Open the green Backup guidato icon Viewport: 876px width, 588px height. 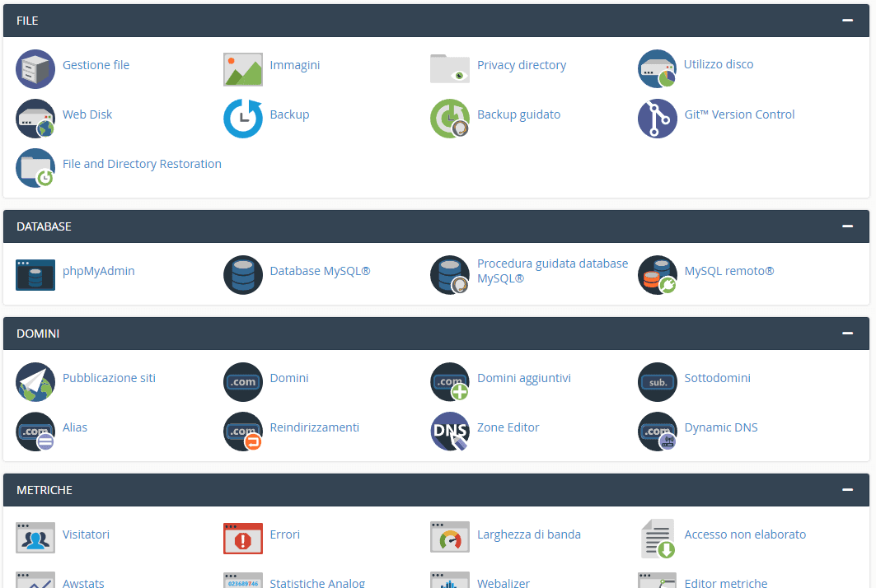coord(450,119)
